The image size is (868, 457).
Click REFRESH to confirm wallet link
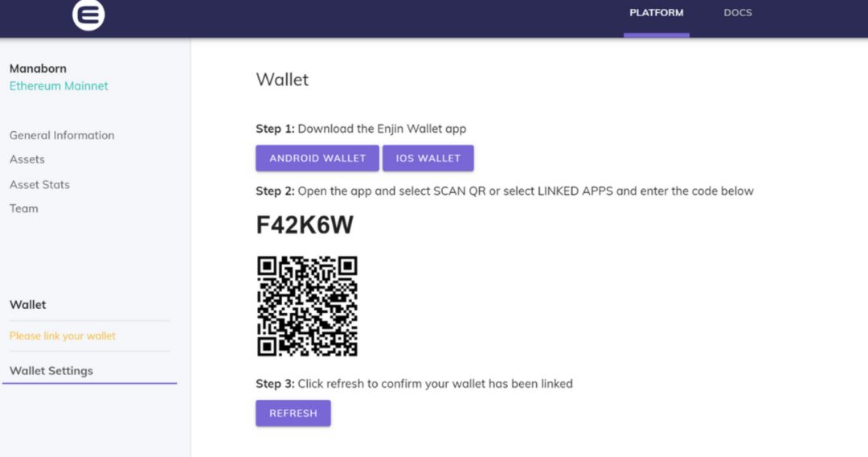(x=293, y=414)
